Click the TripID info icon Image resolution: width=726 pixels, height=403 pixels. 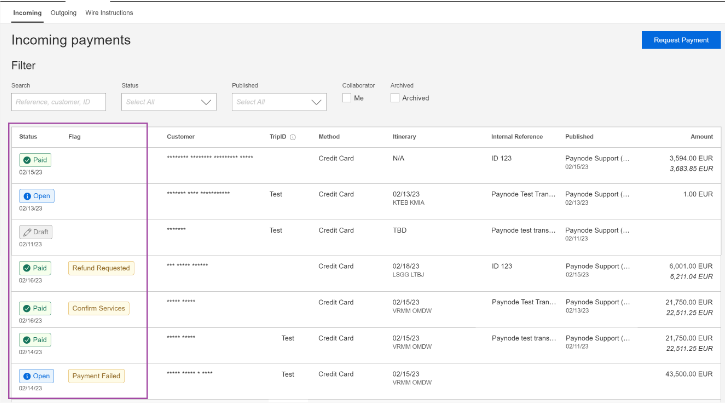coord(293,137)
